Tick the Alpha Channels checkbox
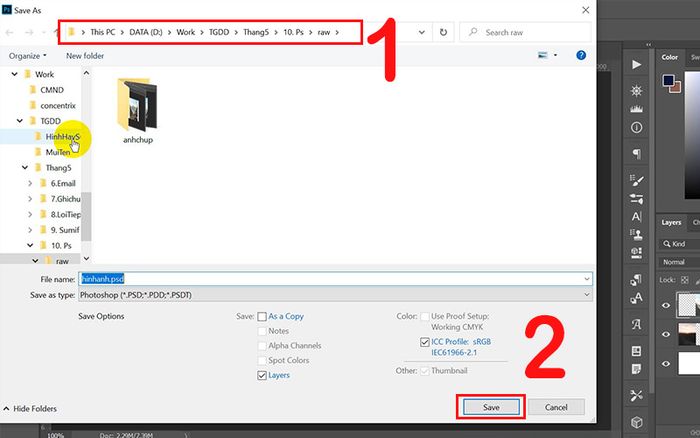Screen dimensions: 700x438 point(262,346)
